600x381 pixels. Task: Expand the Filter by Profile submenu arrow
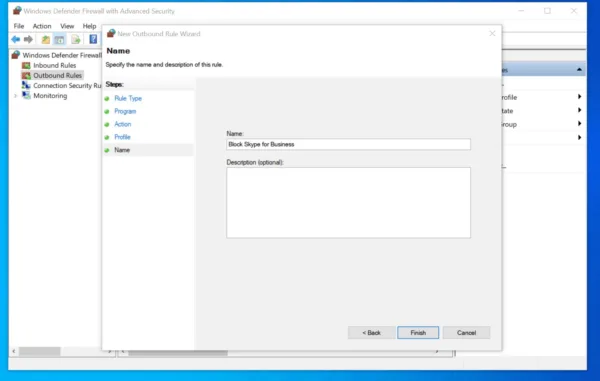[579, 97]
